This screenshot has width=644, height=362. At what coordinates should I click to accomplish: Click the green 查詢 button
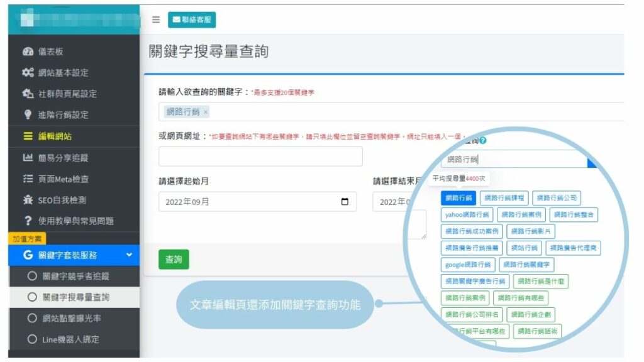click(174, 260)
